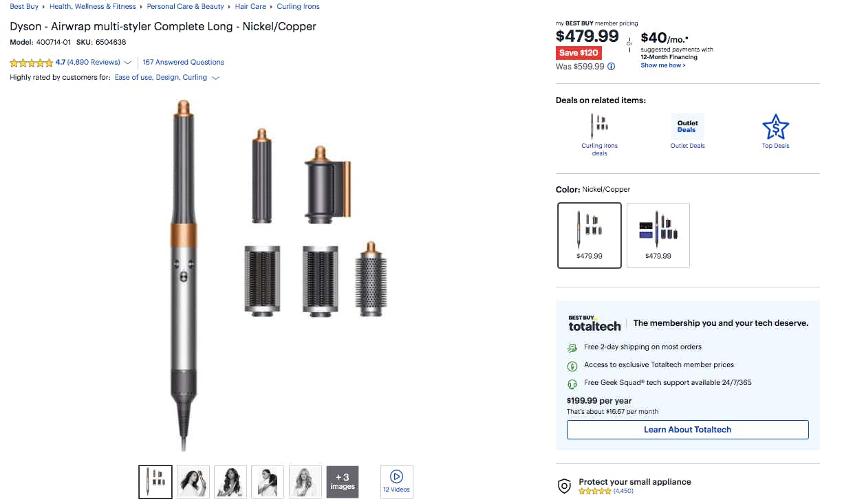Go to Hair Care breadcrumb
The width and height of the screenshot is (853, 504).
coord(250,6)
